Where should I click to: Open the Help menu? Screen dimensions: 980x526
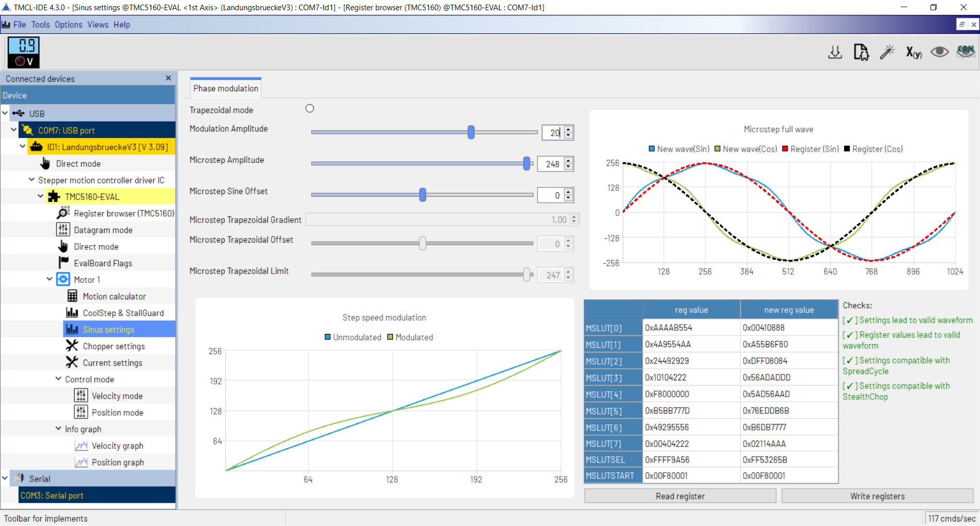tap(121, 25)
